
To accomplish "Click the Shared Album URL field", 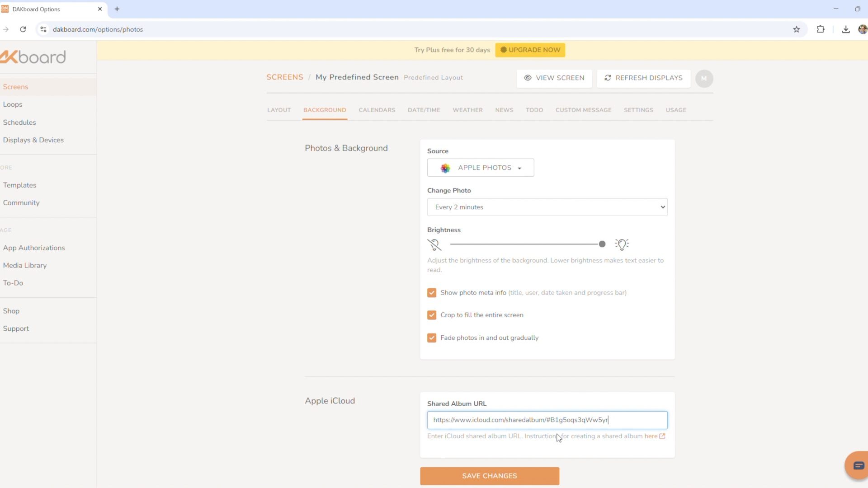I will (547, 420).
